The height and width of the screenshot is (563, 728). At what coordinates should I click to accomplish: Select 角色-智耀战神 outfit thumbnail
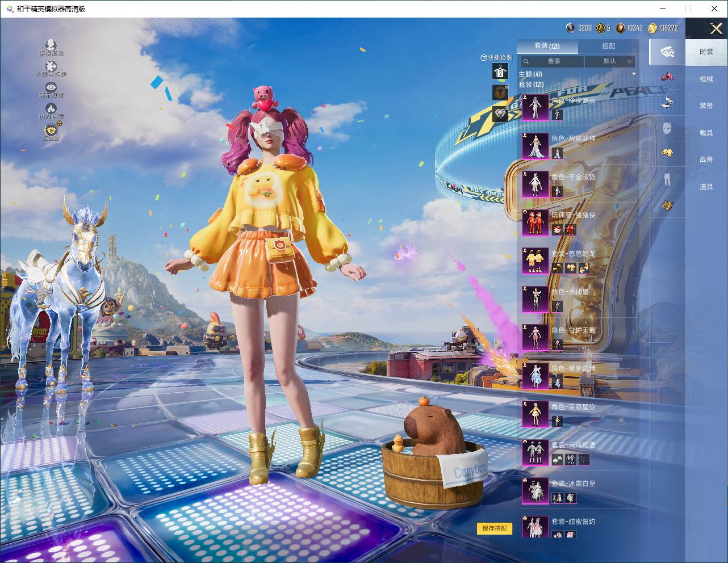(535, 146)
